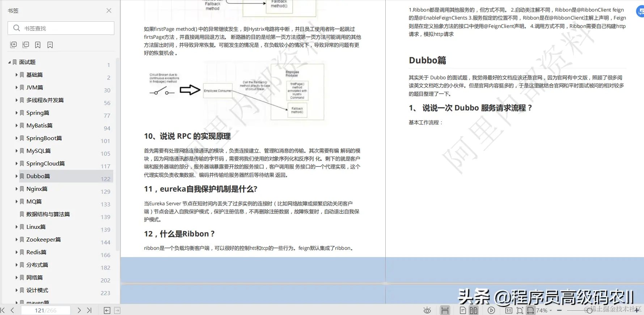Open the 网络篇 bookmark
Image resolution: width=644 pixels, height=315 pixels.
34,277
